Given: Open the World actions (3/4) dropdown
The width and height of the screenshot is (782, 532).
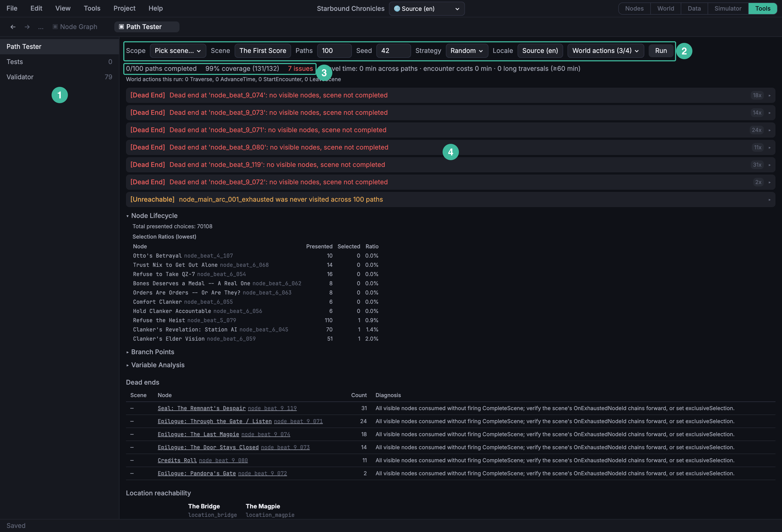Looking at the screenshot, I should coord(605,51).
